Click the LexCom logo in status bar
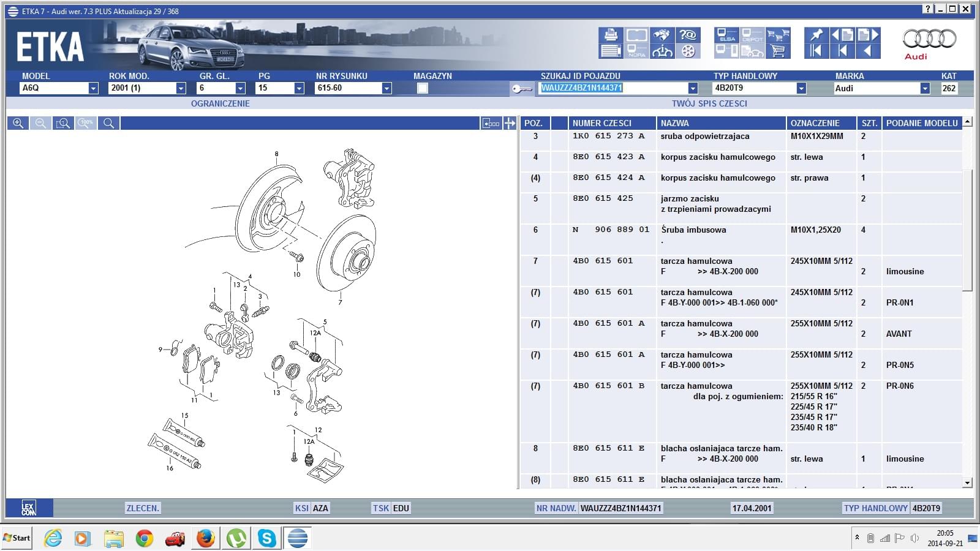The width and height of the screenshot is (980, 551). 29,508
